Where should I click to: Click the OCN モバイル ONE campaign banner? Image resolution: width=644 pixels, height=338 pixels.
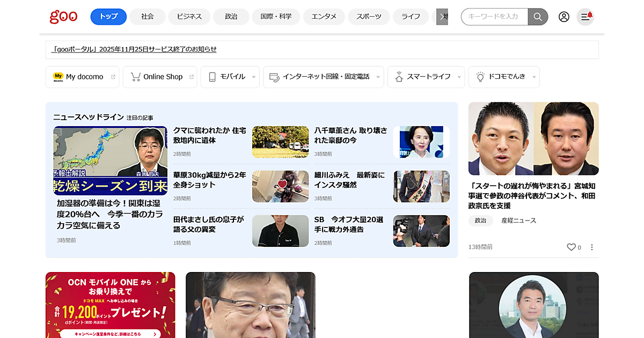(x=110, y=305)
